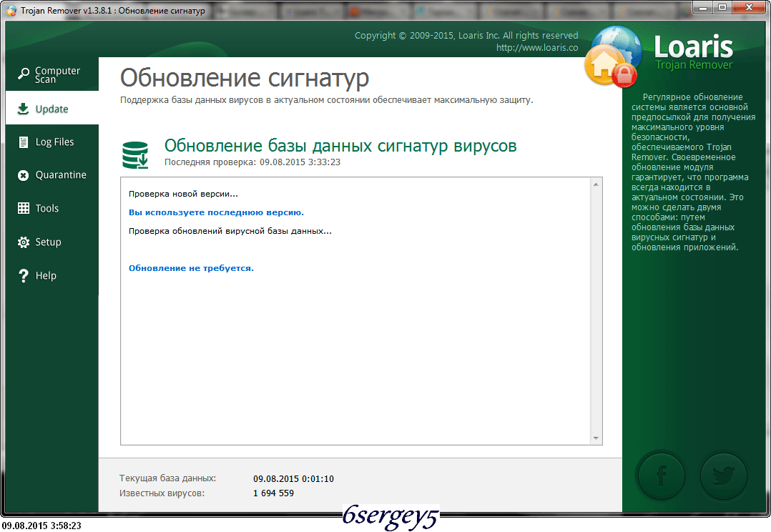Click the Computer Scan magnifier icon
This screenshot has width=771, height=532.
tap(23, 74)
